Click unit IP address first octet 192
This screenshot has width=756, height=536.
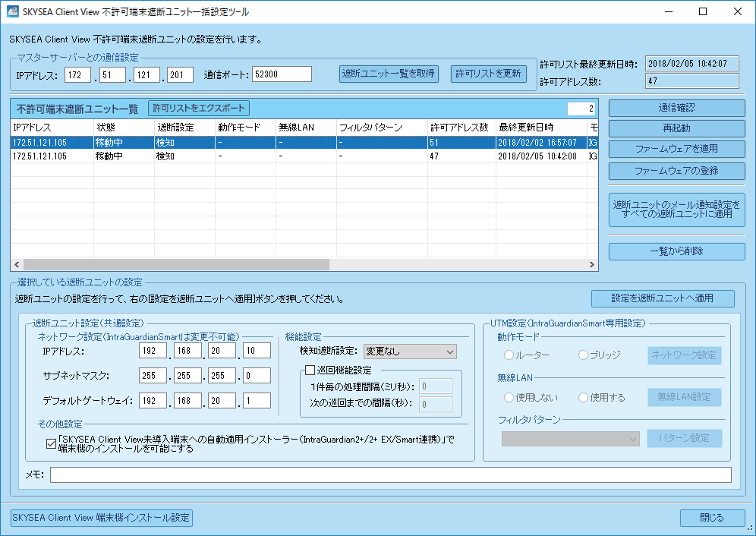click(x=153, y=351)
